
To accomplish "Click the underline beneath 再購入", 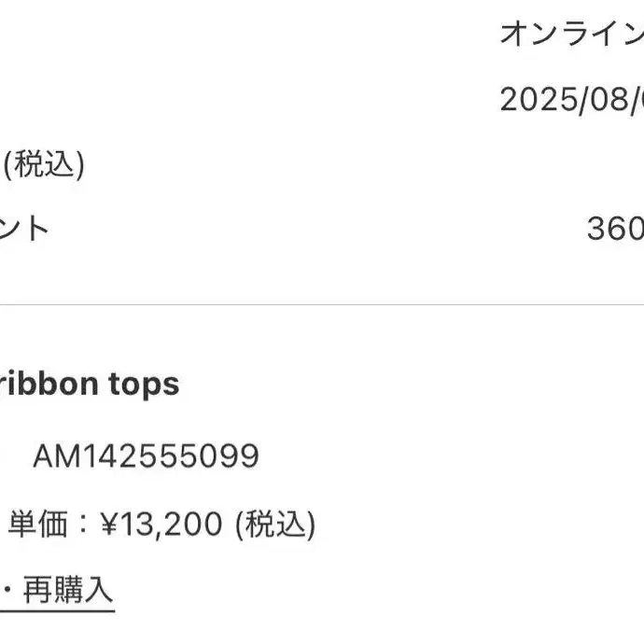I will pos(58,610).
